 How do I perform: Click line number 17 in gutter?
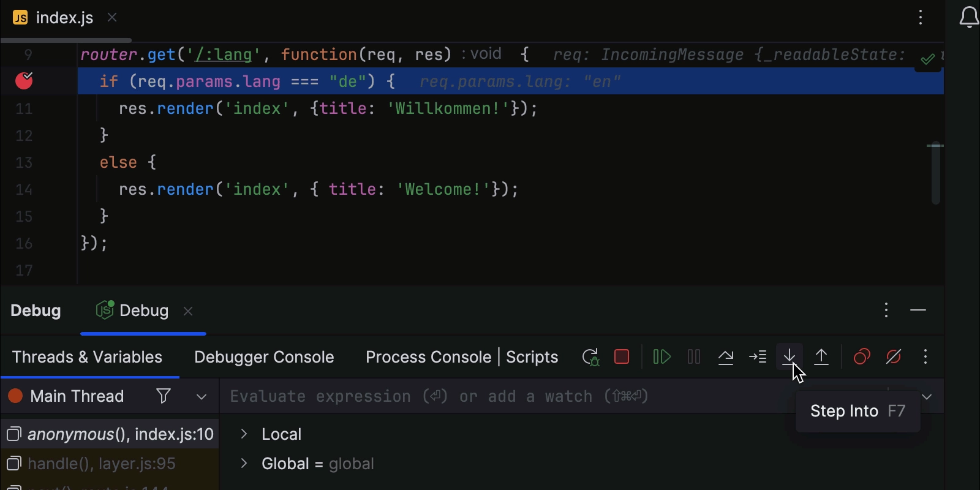click(24, 270)
